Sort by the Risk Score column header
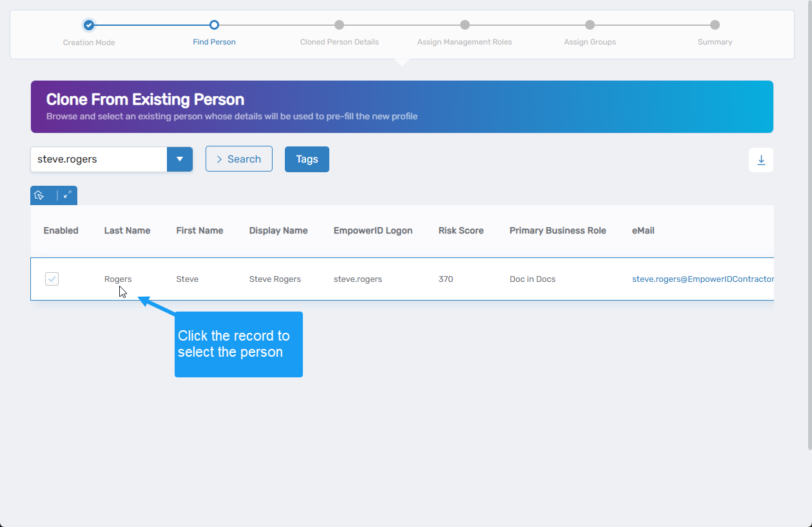 click(x=461, y=230)
